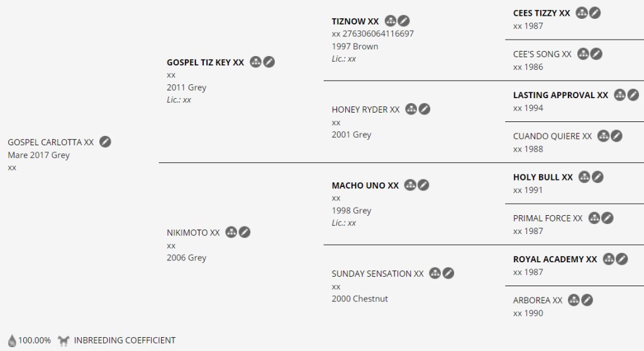Edit Holy Bull XX entry
This screenshot has width=644, height=351.
tap(597, 177)
